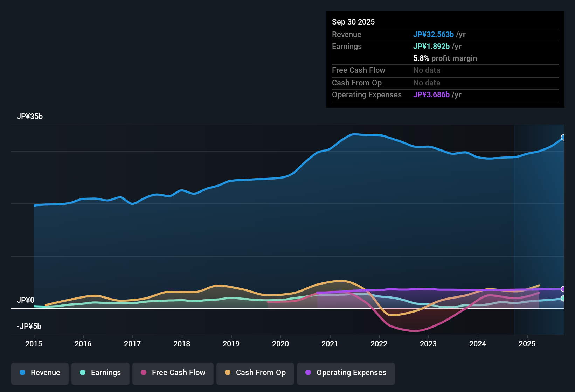The width and height of the screenshot is (575, 392).
Task: Click the pink Free Cash Flow dot icon
Action: (x=143, y=373)
